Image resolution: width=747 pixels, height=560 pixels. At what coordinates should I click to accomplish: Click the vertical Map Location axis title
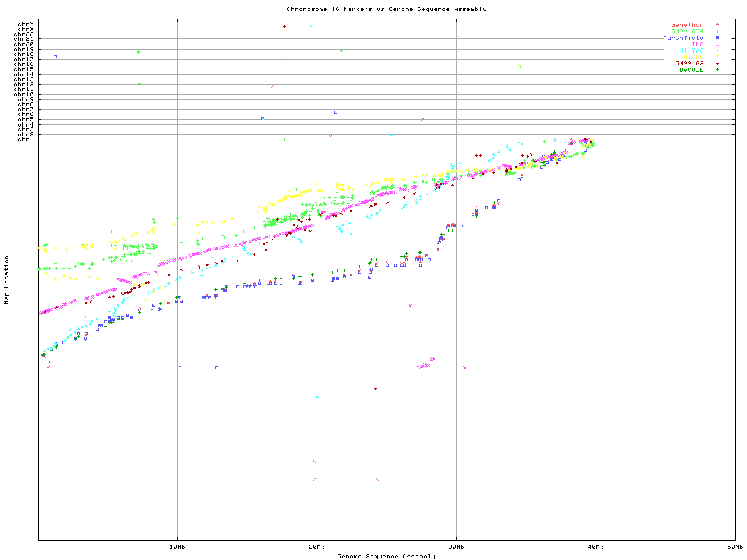tap(7, 280)
